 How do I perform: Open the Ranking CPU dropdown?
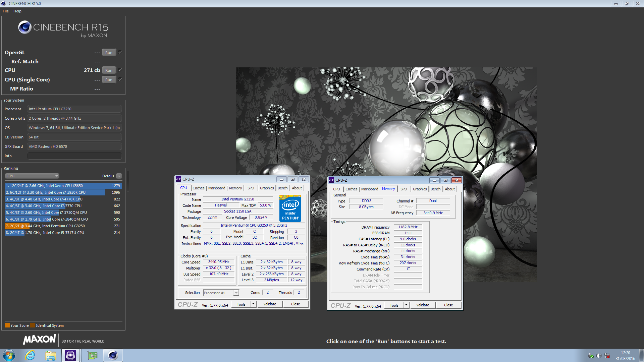click(32, 176)
